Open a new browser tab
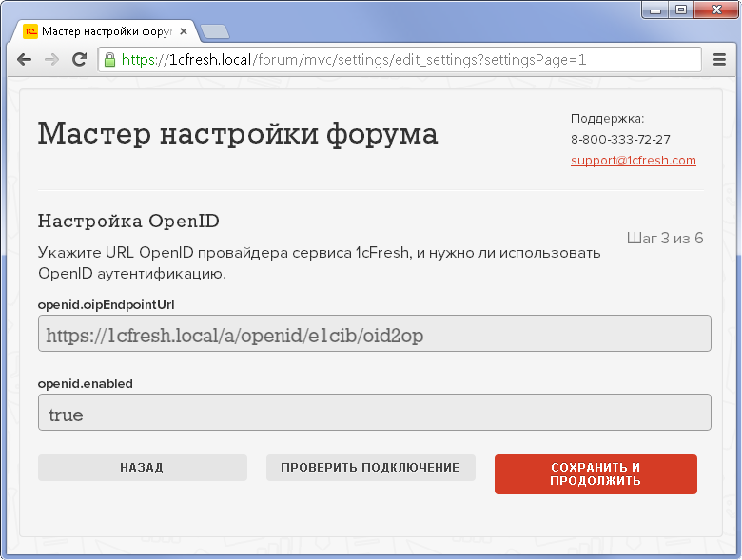Viewport: 742px width, 560px height. point(215,31)
